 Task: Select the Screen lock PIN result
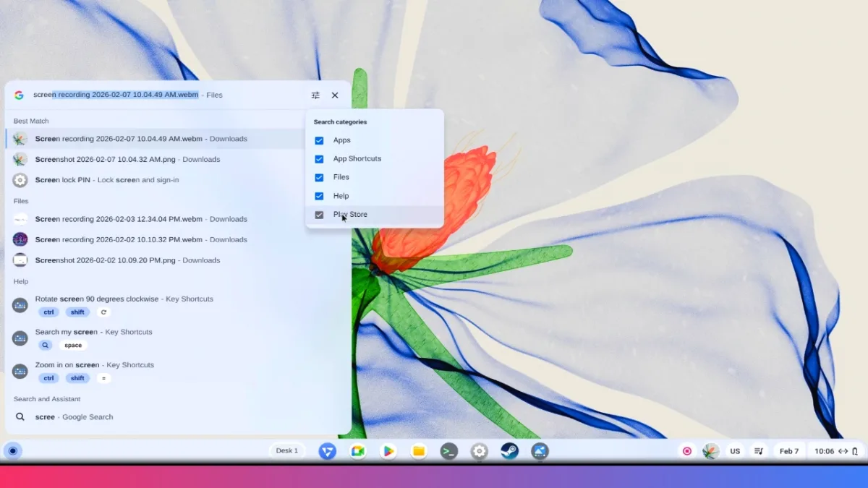[107, 180]
